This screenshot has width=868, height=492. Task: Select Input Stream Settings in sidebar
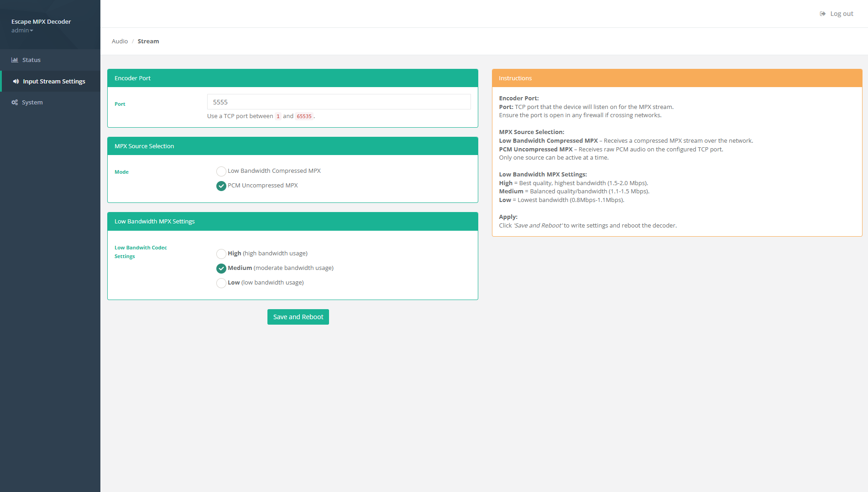(54, 81)
